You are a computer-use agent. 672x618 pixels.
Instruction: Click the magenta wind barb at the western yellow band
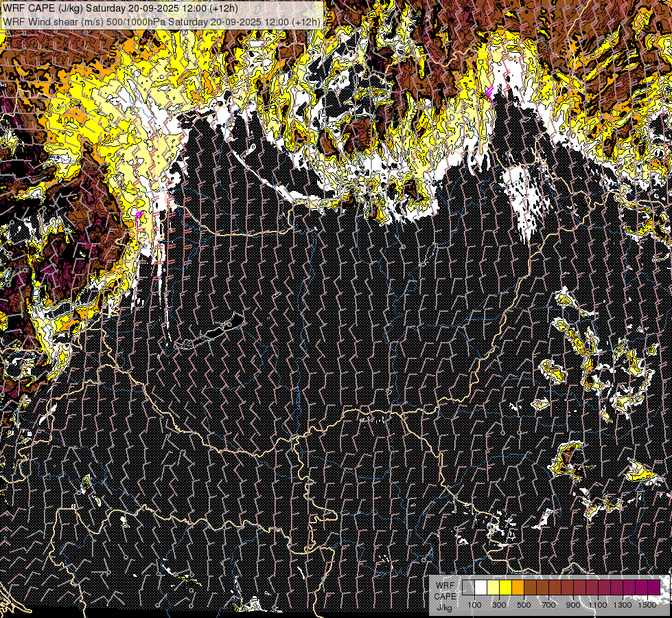coord(139,219)
